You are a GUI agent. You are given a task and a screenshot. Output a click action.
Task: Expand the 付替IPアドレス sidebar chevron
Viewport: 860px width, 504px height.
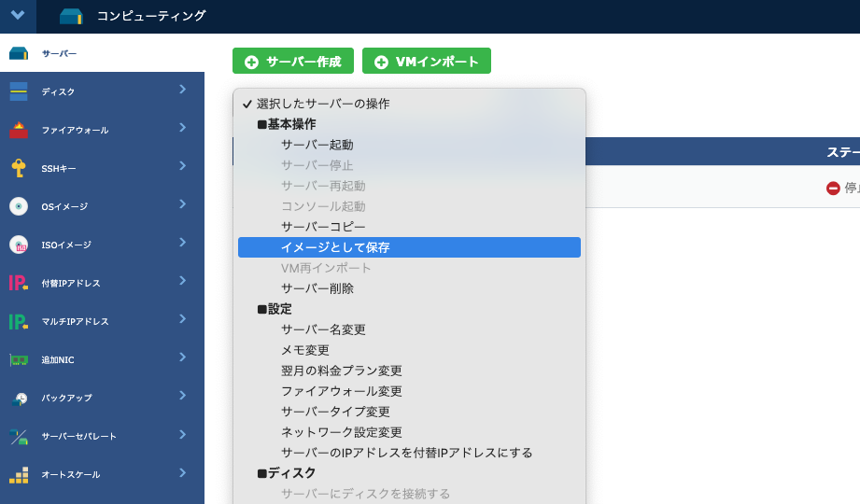pos(183,281)
